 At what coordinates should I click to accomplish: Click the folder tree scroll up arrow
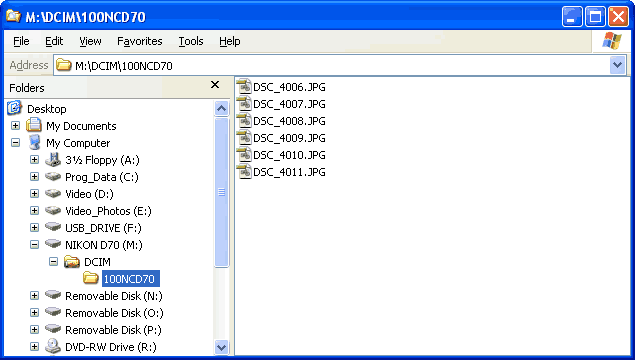click(x=222, y=108)
